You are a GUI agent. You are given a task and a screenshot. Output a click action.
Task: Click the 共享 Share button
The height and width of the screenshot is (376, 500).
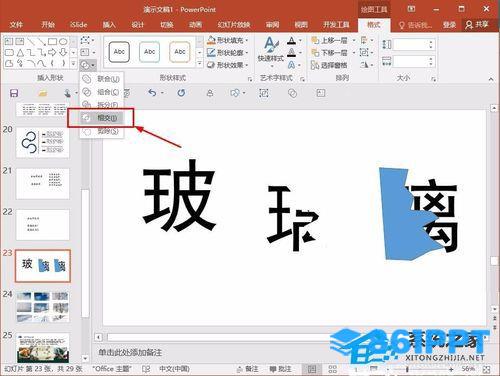[477, 25]
